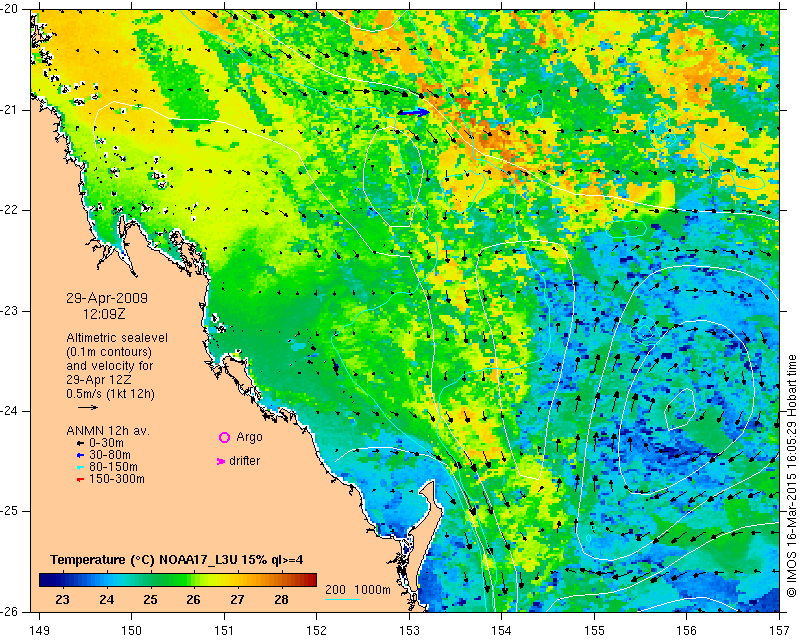Click the "Argo" legend label
800x640 pixels.
[249, 437]
